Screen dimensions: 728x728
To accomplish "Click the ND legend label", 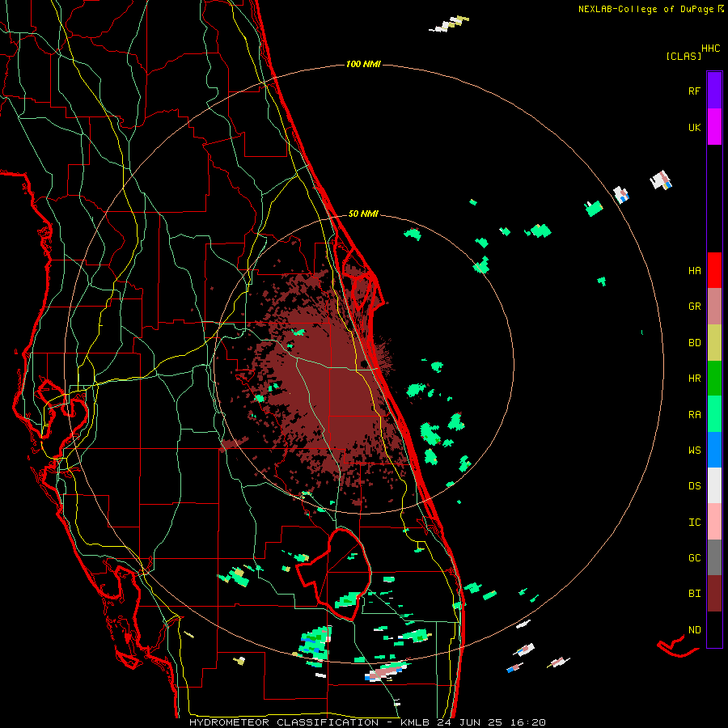I will 694,630.
